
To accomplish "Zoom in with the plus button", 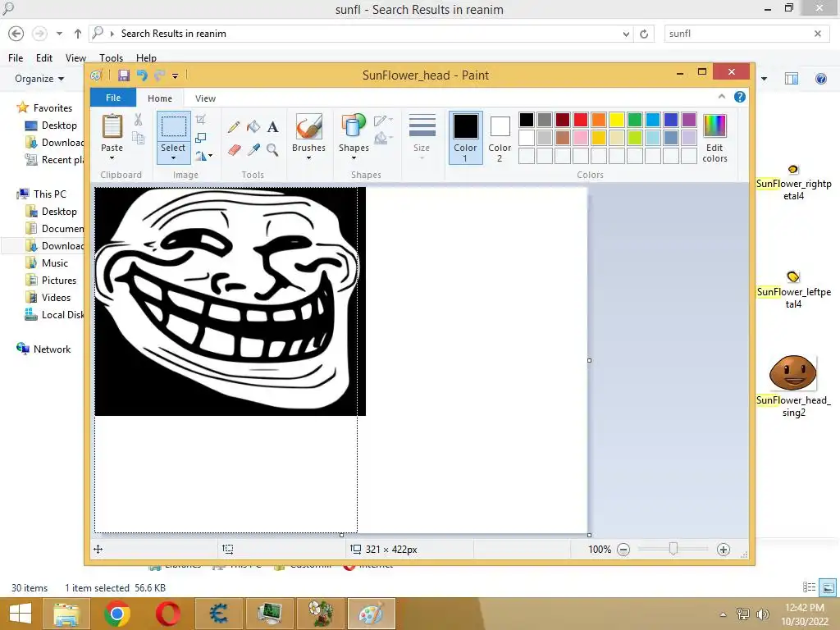I will [724, 549].
